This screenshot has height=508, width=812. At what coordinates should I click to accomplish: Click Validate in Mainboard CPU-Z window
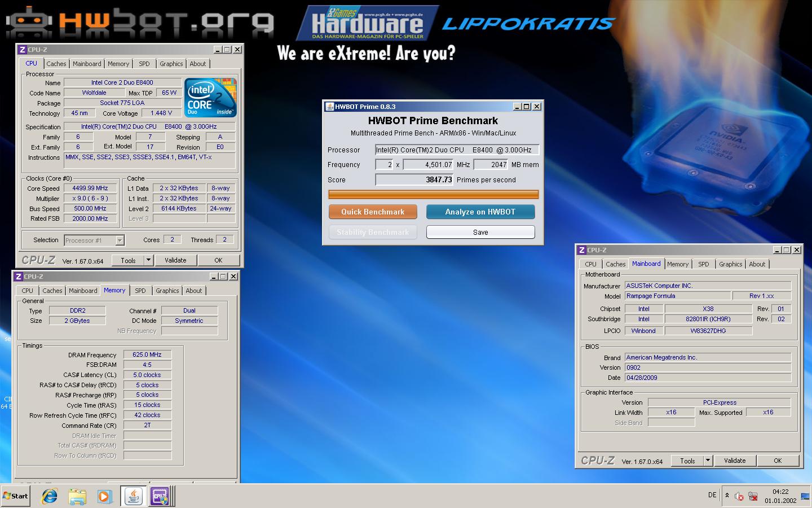[x=735, y=461]
